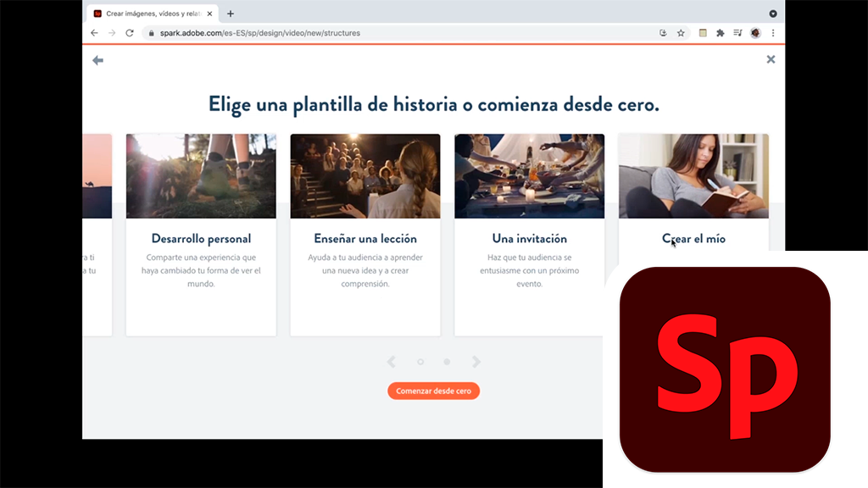Viewport: 868px width, 488px height.
Task: Open a new browser tab
Action: (231, 14)
